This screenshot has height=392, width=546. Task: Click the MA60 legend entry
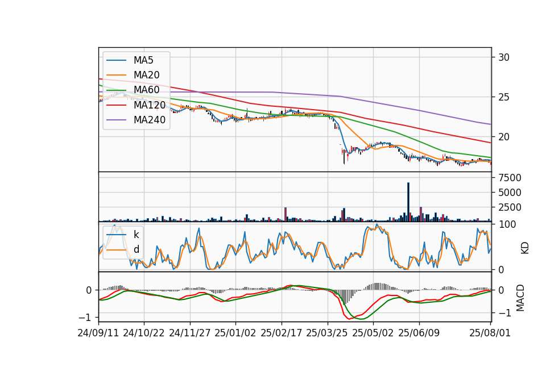coord(133,90)
